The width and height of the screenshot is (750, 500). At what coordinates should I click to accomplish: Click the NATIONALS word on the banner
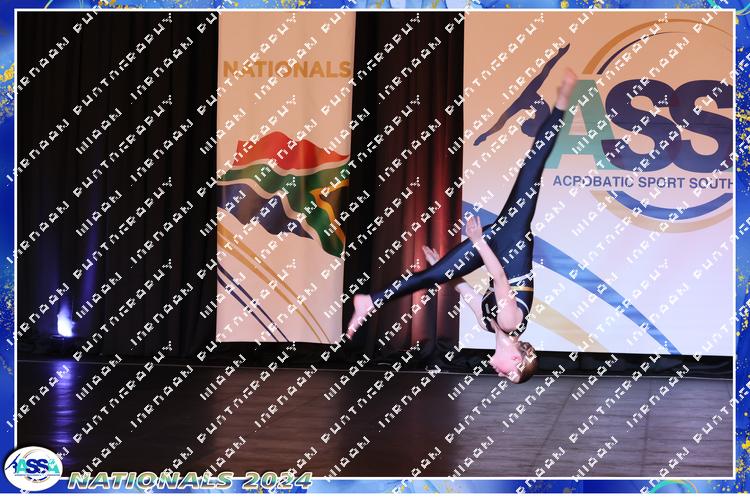coord(287,69)
